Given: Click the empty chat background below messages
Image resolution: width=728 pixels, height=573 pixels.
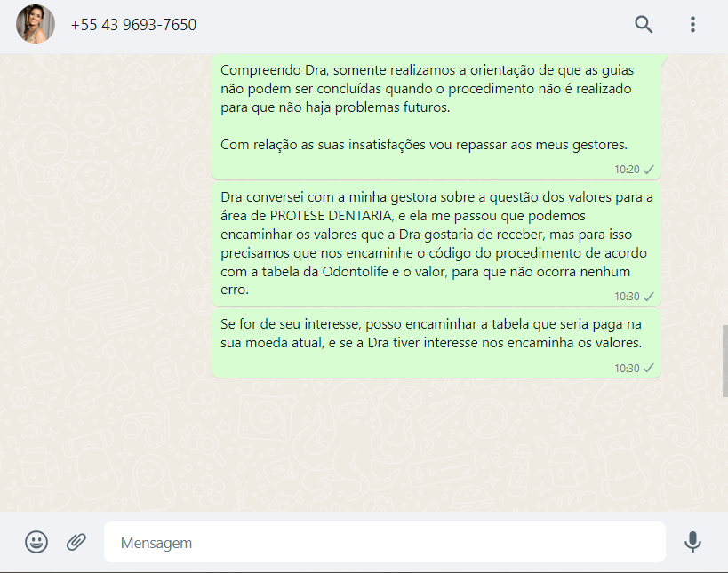Looking at the screenshot, I should pyautogui.click(x=362, y=445).
